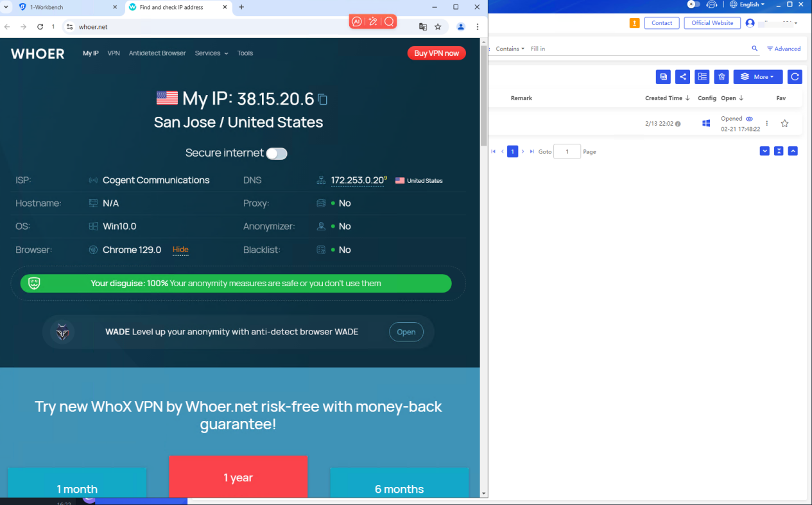The width and height of the screenshot is (812, 505).
Task: Copy the IP address 38.15.20.6 with the copy icon
Action: pos(323,99)
